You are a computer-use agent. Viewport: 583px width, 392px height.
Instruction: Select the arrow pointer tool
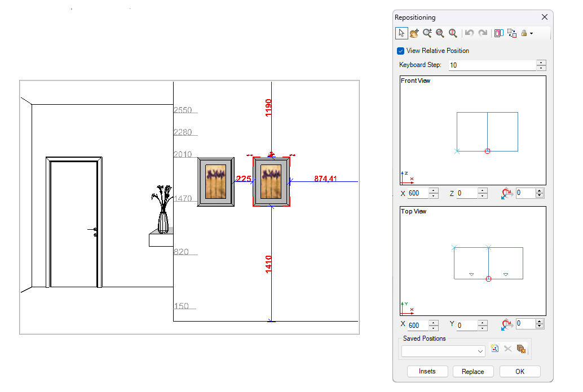point(401,33)
